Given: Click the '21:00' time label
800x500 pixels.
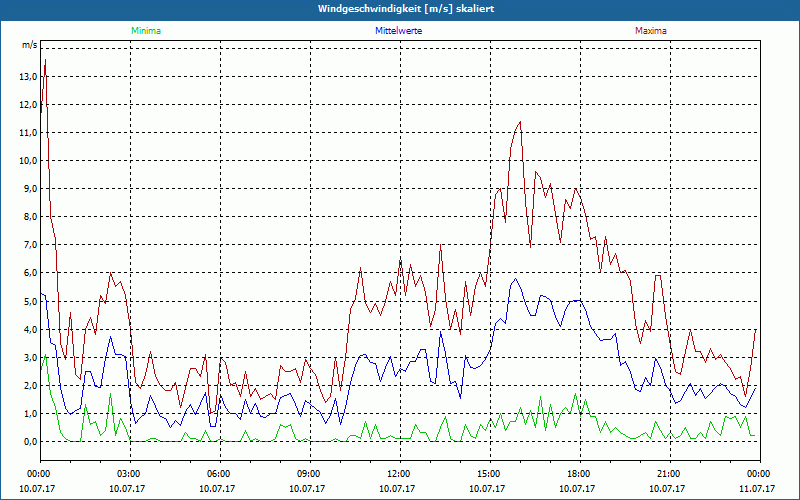Looking at the screenshot, I should tap(670, 474).
